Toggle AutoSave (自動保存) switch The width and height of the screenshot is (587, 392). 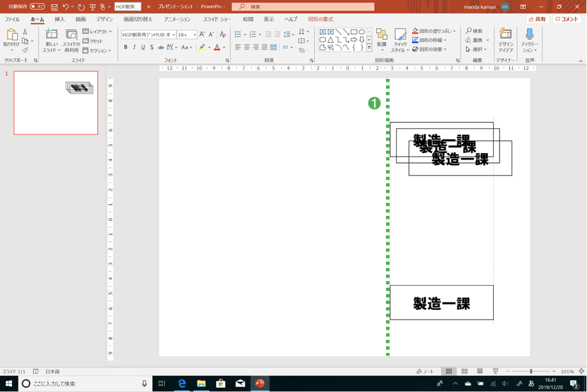point(37,7)
